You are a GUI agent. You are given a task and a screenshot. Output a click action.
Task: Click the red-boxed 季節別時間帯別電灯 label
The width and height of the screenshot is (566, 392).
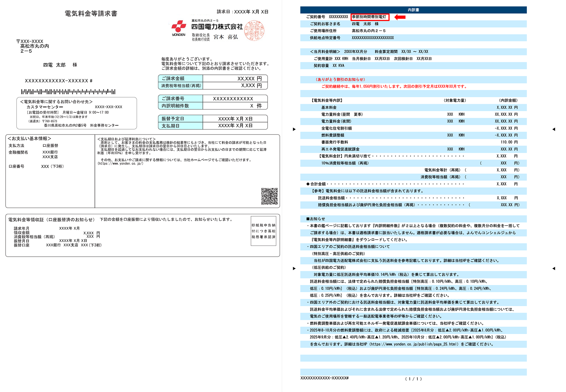[x=370, y=17]
